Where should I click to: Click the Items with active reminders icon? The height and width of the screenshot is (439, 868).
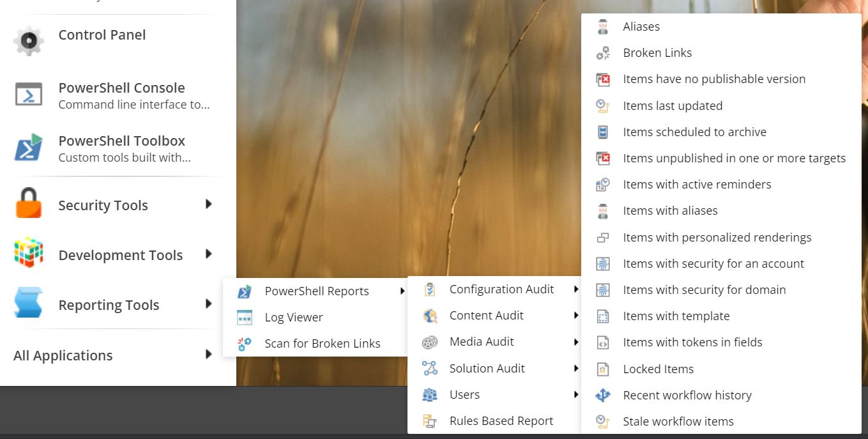pyautogui.click(x=603, y=185)
